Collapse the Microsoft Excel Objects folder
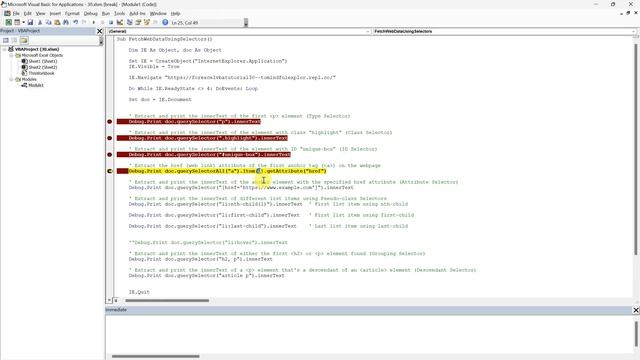The width and height of the screenshot is (640, 360). [x=11, y=55]
